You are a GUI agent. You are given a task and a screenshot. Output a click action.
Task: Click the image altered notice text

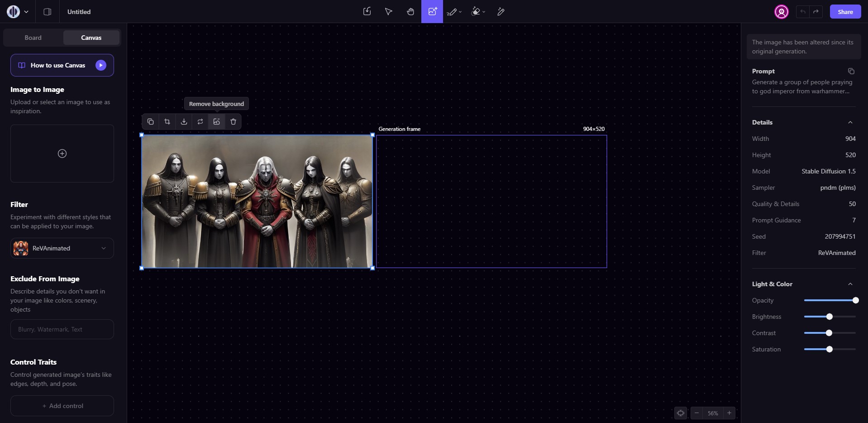(803, 47)
